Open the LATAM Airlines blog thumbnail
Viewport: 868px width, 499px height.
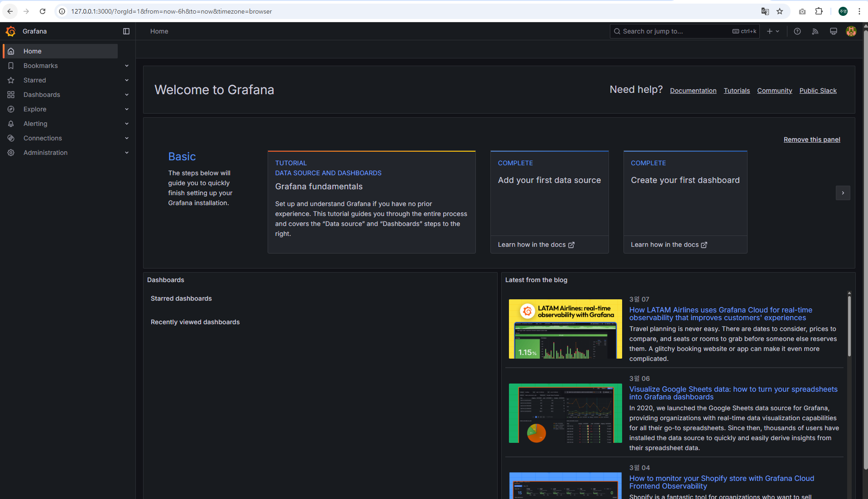[x=565, y=329]
